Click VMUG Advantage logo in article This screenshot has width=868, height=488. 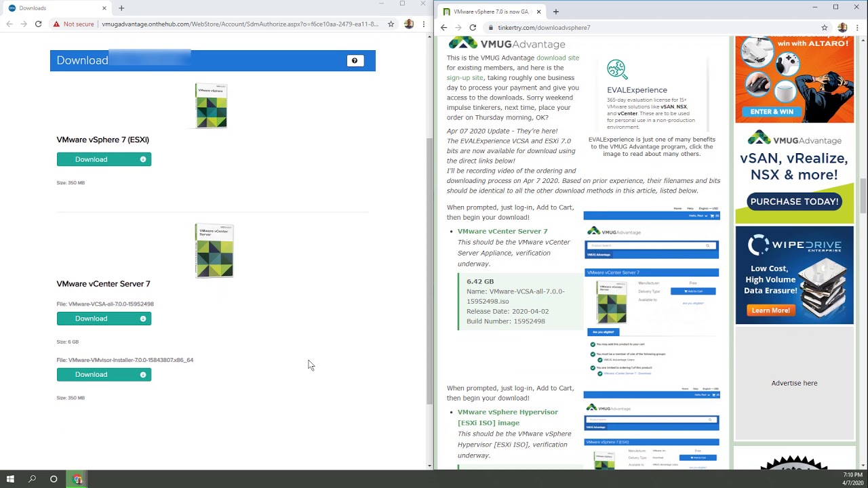[x=507, y=44]
